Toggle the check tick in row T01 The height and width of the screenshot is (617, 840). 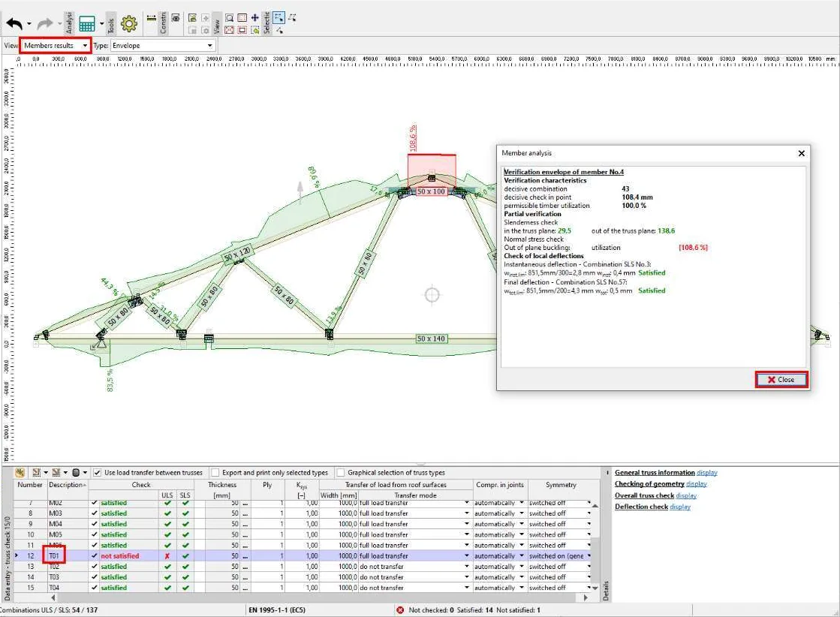click(x=95, y=556)
